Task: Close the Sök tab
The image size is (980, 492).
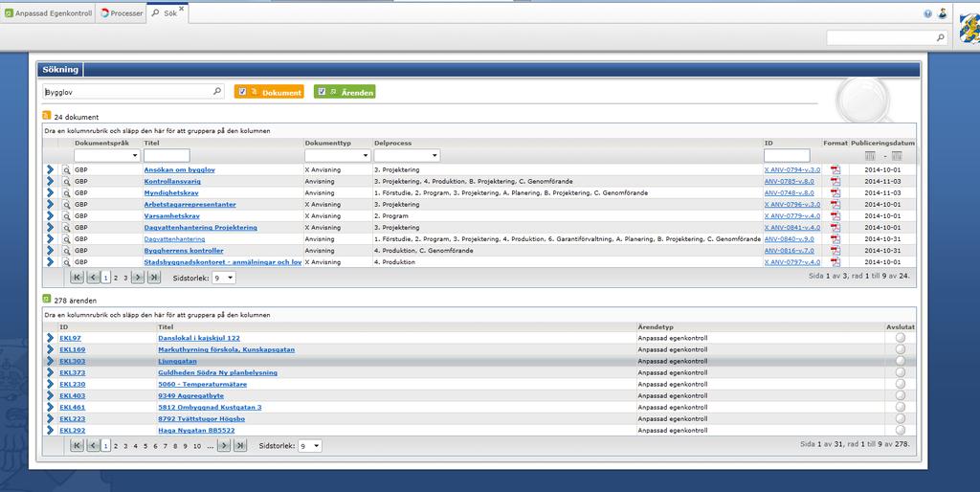Action: pyautogui.click(x=181, y=9)
